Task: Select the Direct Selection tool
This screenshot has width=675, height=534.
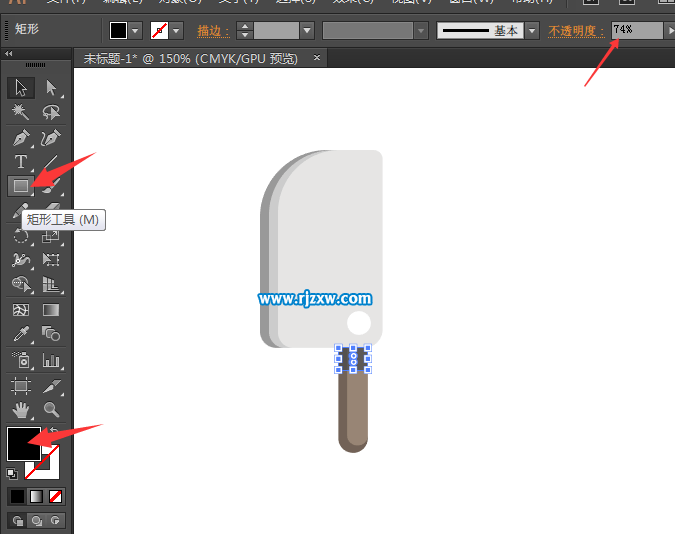Action: (x=51, y=88)
